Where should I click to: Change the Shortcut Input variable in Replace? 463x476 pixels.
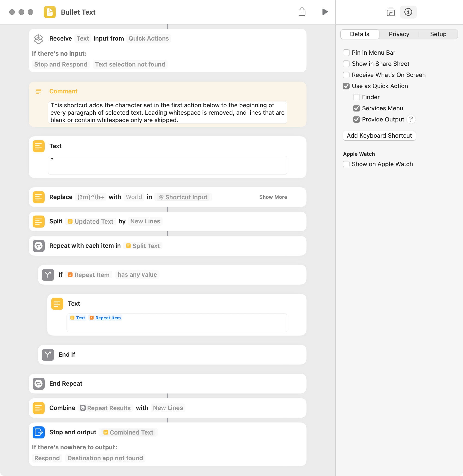pos(183,197)
